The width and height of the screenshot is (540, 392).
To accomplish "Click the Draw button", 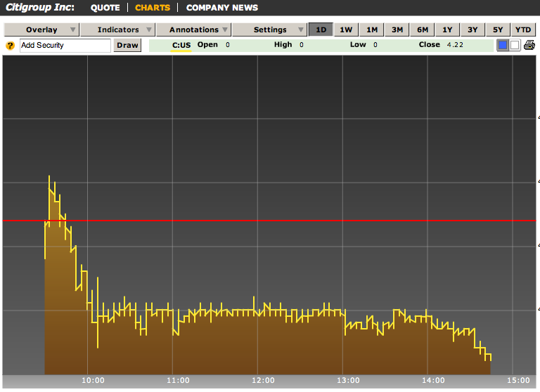I will click(x=127, y=45).
